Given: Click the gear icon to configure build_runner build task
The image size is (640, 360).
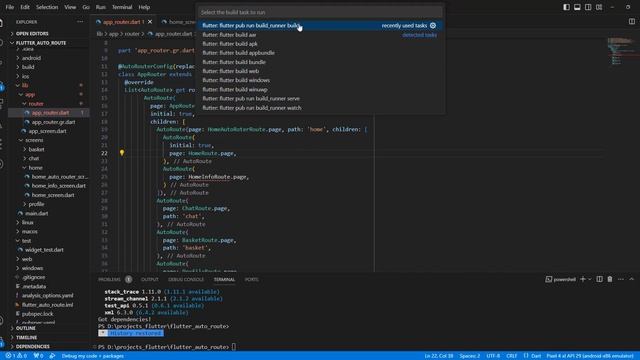Looking at the screenshot, I should [433, 25].
